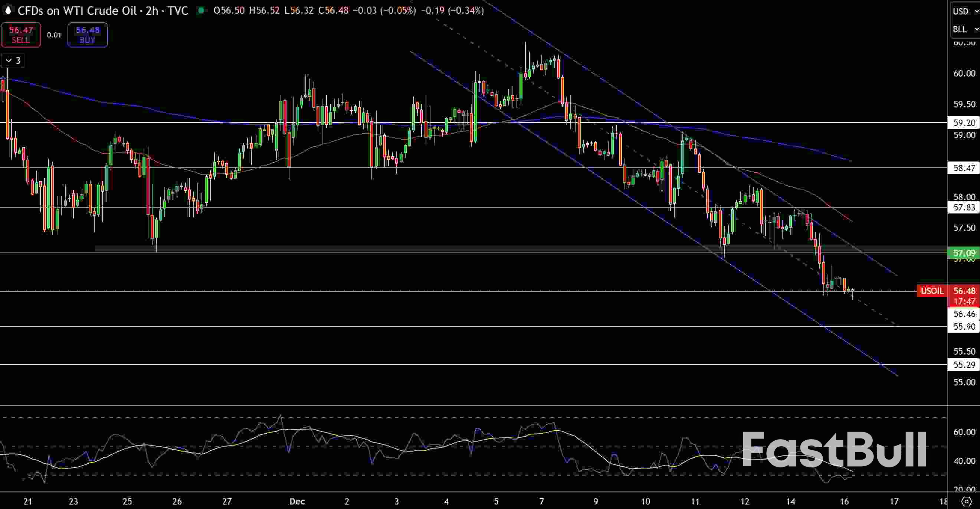The image size is (980, 509).
Task: Click the green 57.09 countdown price label
Action: click(x=964, y=253)
